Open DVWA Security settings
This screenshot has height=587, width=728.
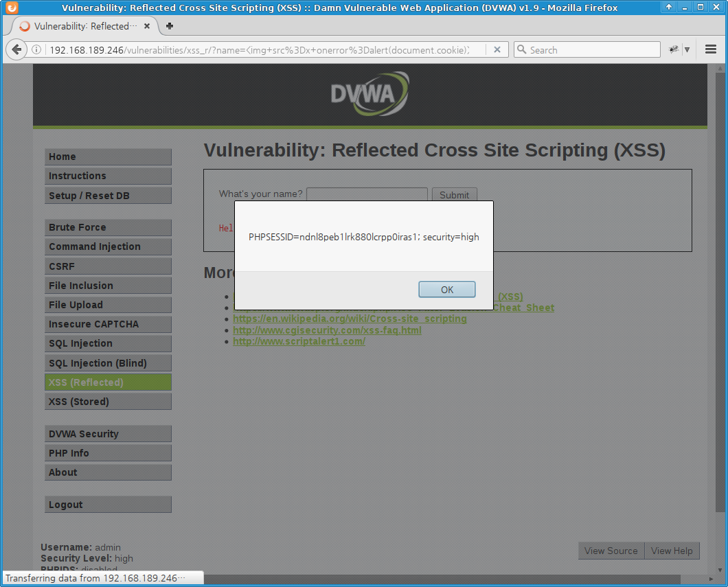pyautogui.click(x=109, y=434)
